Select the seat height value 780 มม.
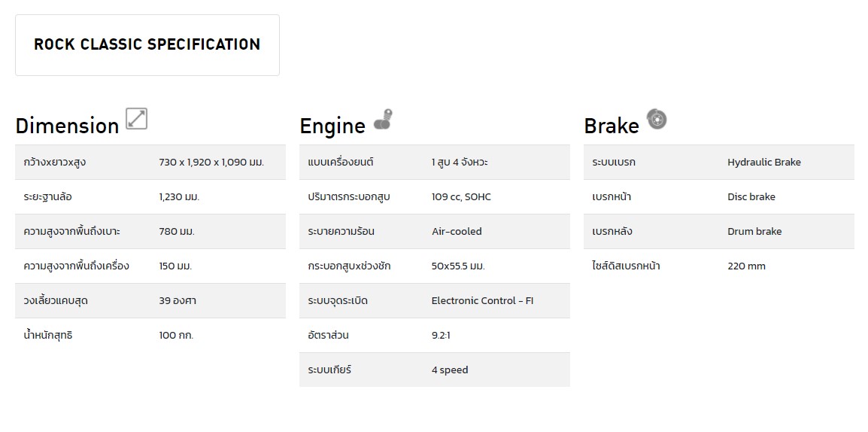Screen dimensions: 868x432 pos(177,231)
